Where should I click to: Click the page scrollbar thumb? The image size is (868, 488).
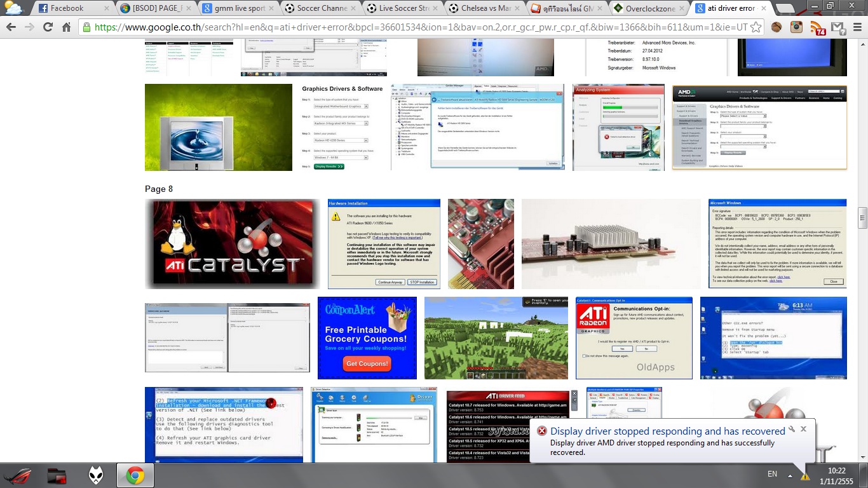(x=862, y=217)
